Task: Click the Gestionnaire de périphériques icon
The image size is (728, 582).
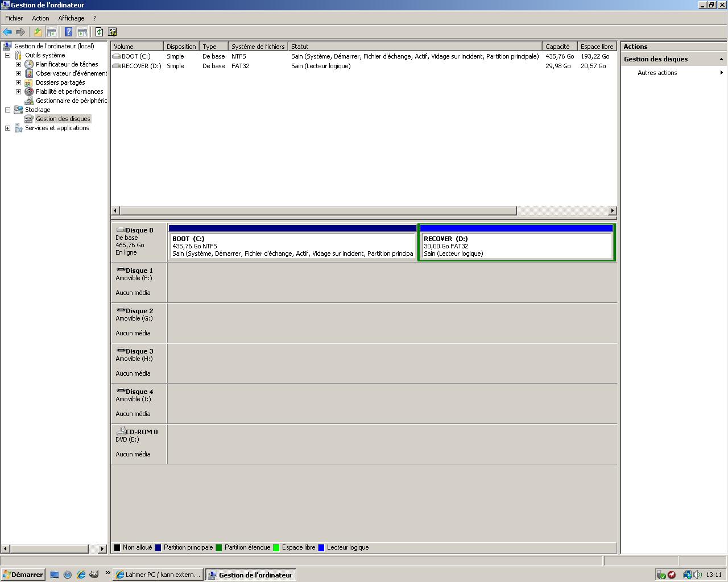Action: [29, 101]
